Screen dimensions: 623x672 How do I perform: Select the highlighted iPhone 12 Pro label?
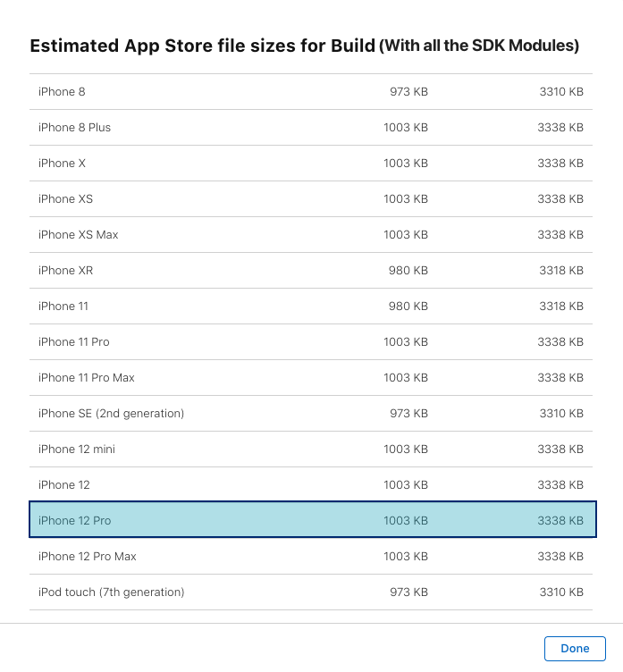pyautogui.click(x=74, y=520)
